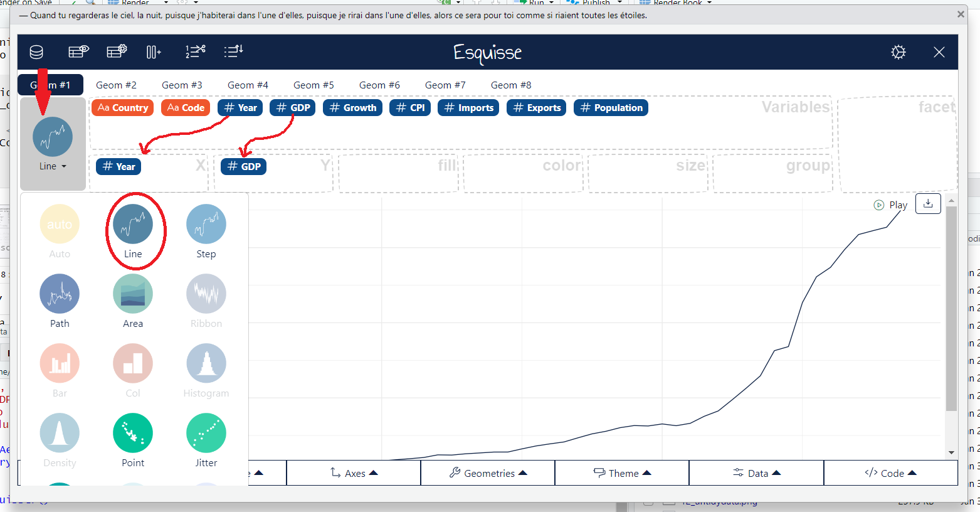This screenshot has height=512, width=980.
Task: Click the database import data icon
Action: (x=36, y=52)
